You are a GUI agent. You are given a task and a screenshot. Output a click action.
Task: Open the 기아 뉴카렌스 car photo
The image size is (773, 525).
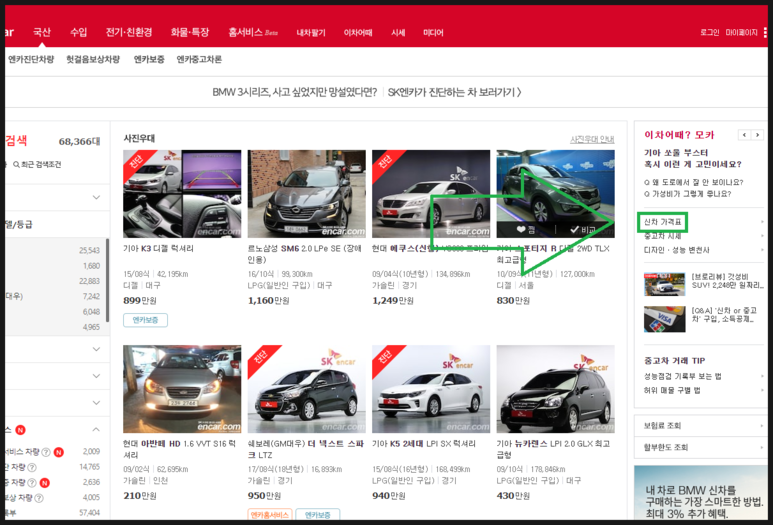556,389
